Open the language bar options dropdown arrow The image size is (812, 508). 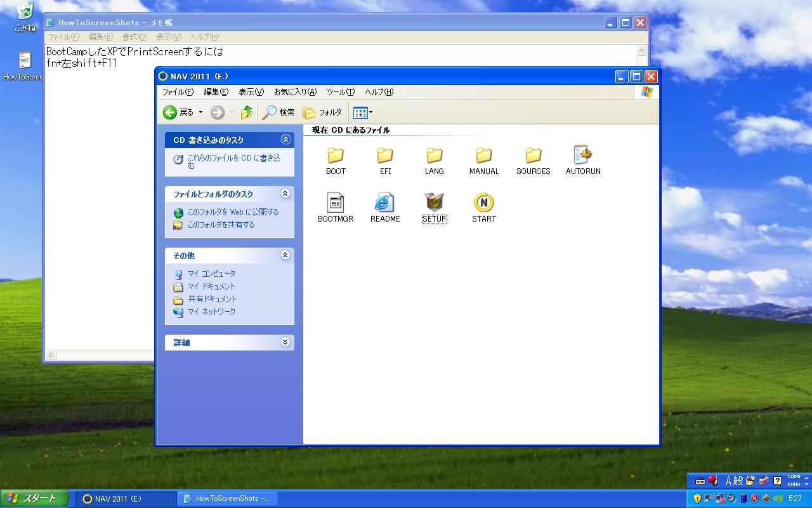coord(806,485)
